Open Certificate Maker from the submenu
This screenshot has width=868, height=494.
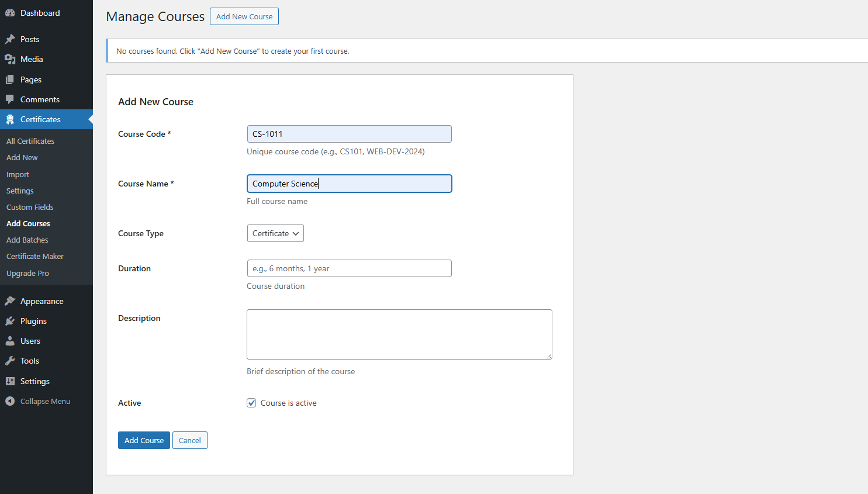(x=35, y=256)
